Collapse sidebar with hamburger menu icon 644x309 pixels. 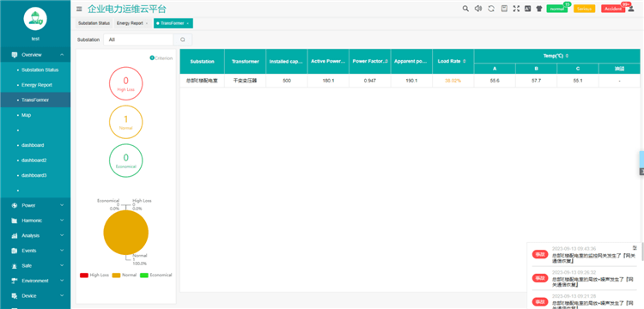coord(79,9)
